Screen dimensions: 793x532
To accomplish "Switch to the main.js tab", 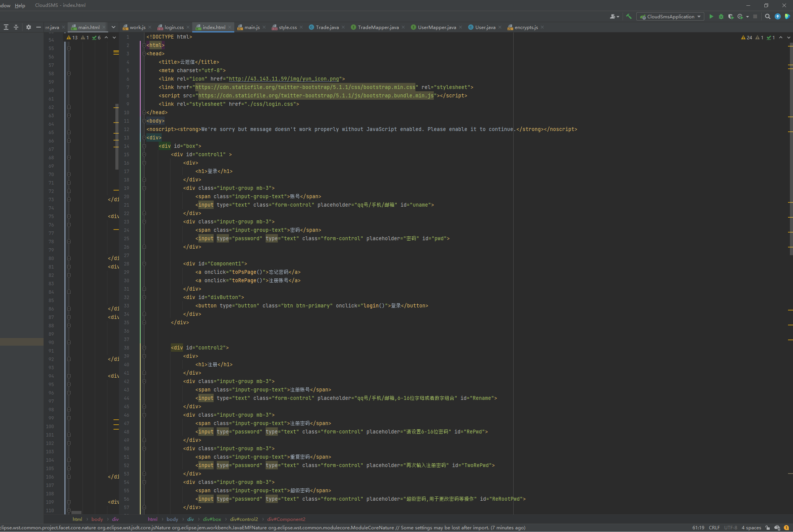I will 252,27.
